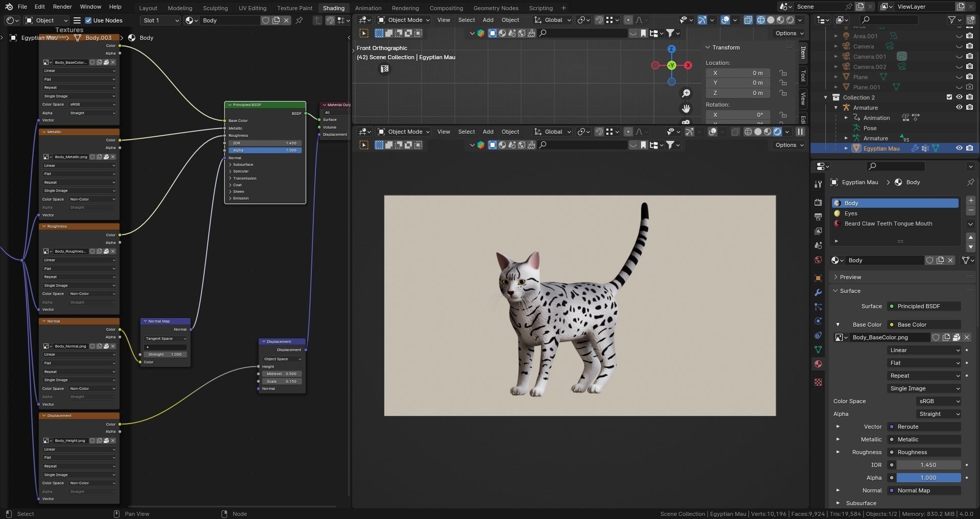Open upper viewport Options dropdown
The width and height of the screenshot is (980, 519).
click(x=789, y=33)
